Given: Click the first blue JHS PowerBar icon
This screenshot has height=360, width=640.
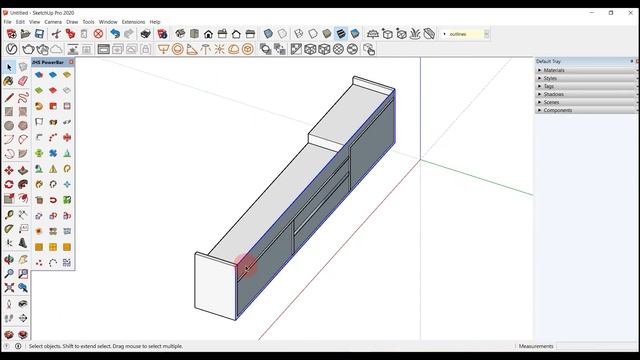Looking at the screenshot, I should pos(39,75).
